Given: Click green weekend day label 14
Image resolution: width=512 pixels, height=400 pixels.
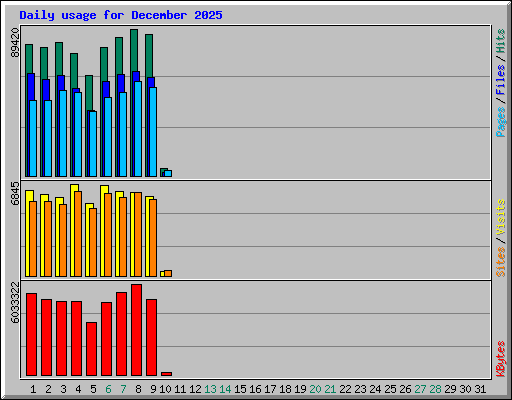Looking at the screenshot, I should tap(225, 389).
